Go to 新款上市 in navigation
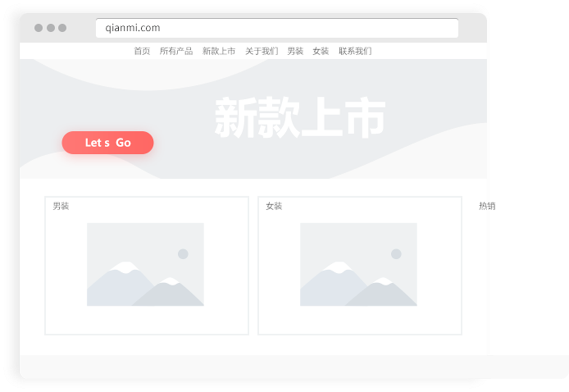The height and width of the screenshot is (392, 569). [218, 51]
